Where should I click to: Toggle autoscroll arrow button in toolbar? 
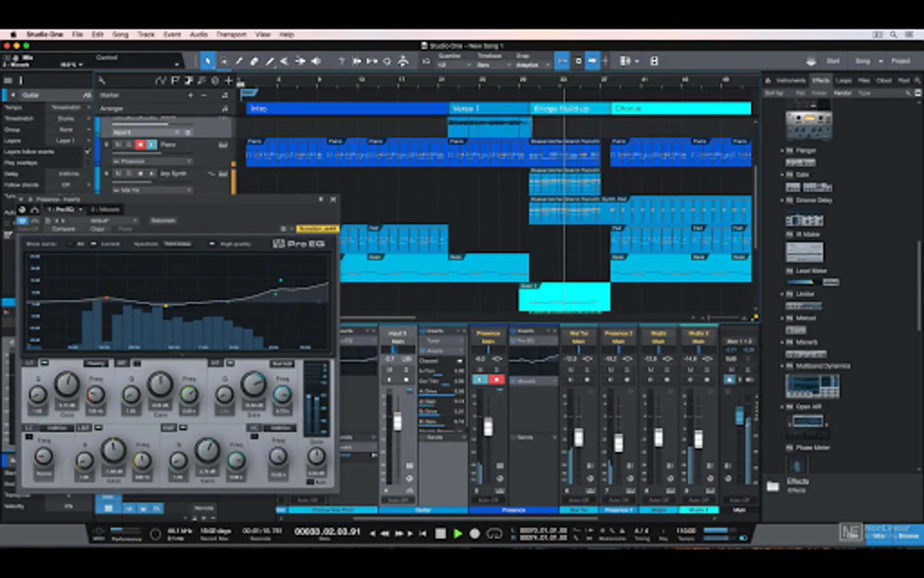pyautogui.click(x=592, y=61)
